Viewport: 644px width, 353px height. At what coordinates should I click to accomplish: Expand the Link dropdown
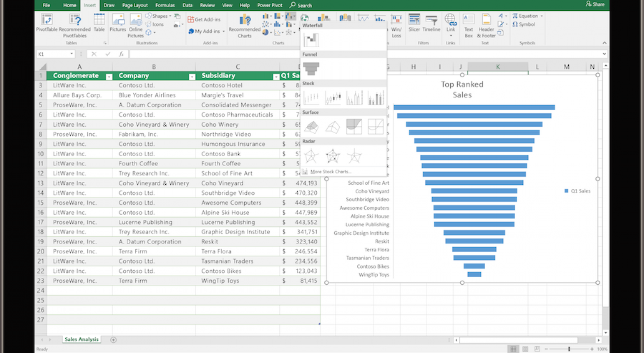click(451, 36)
